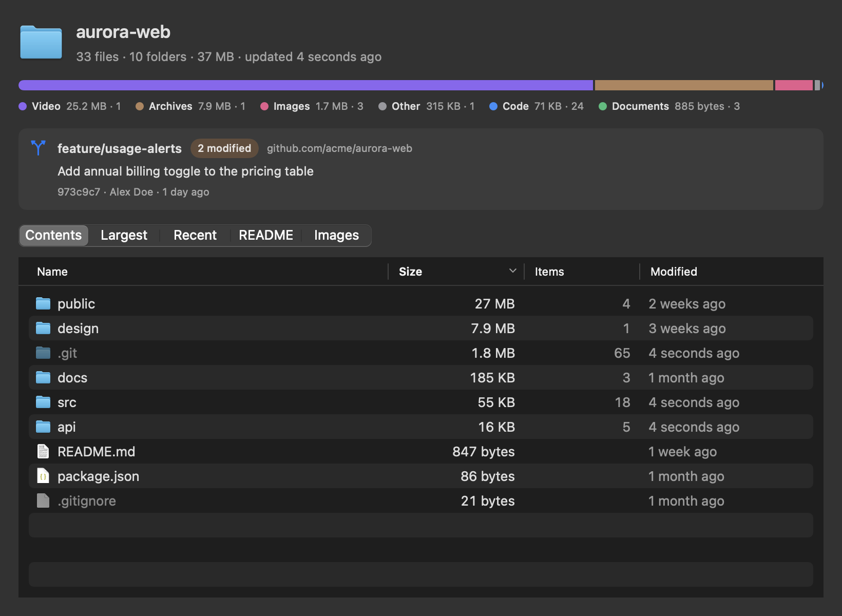Select the 'design' folder name
The image size is (842, 616).
click(x=78, y=329)
